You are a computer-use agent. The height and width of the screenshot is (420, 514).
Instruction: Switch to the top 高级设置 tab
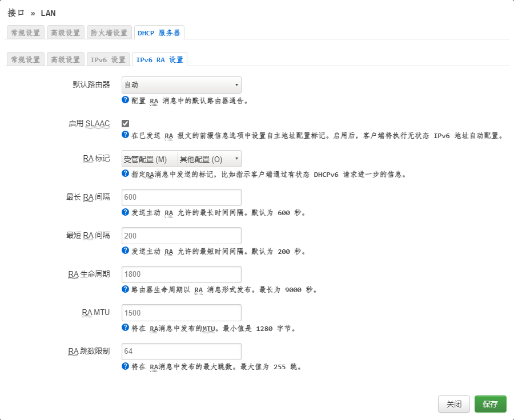pyautogui.click(x=65, y=32)
